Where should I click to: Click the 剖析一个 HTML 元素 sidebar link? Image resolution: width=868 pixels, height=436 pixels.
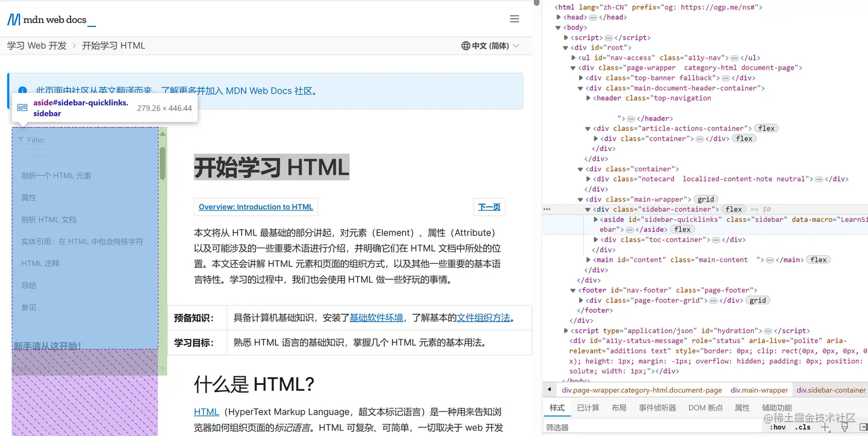pyautogui.click(x=56, y=176)
